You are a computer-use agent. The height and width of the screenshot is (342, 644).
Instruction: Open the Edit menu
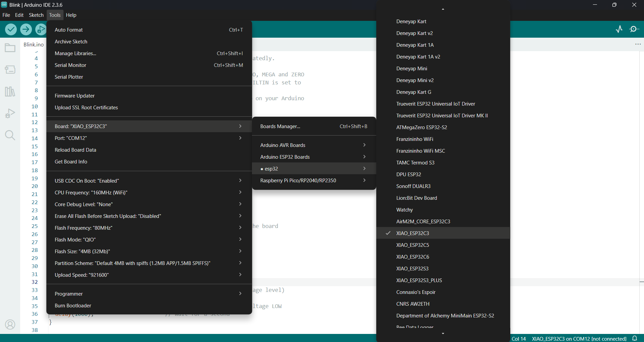point(19,15)
